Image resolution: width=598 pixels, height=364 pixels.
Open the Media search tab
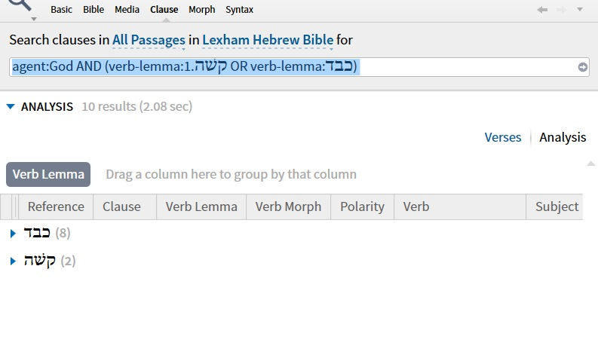click(x=127, y=10)
